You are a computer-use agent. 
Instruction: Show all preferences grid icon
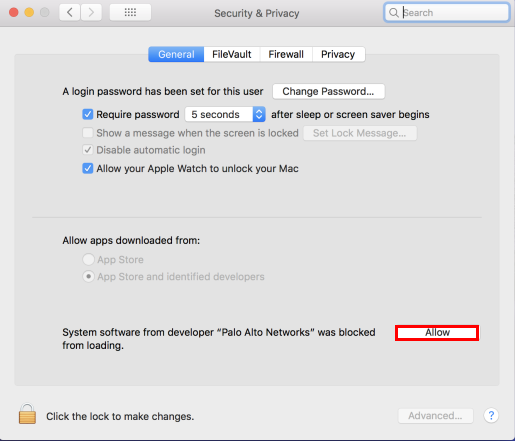click(x=130, y=13)
